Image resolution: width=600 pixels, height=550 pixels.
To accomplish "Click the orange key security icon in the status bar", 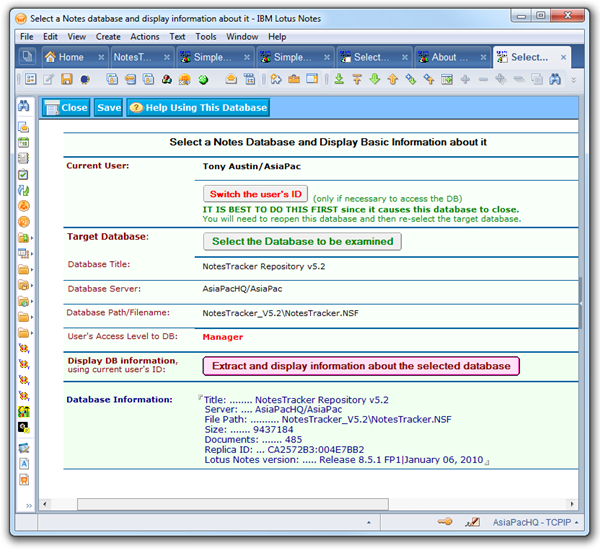I will click(445, 521).
